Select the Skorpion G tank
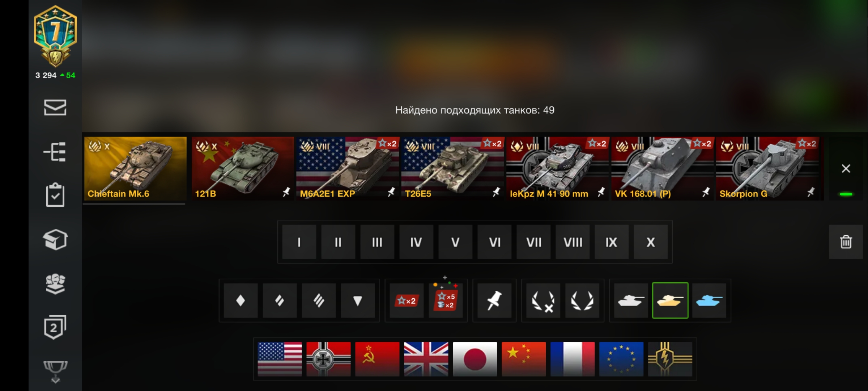The width and height of the screenshot is (868, 391). (767, 168)
